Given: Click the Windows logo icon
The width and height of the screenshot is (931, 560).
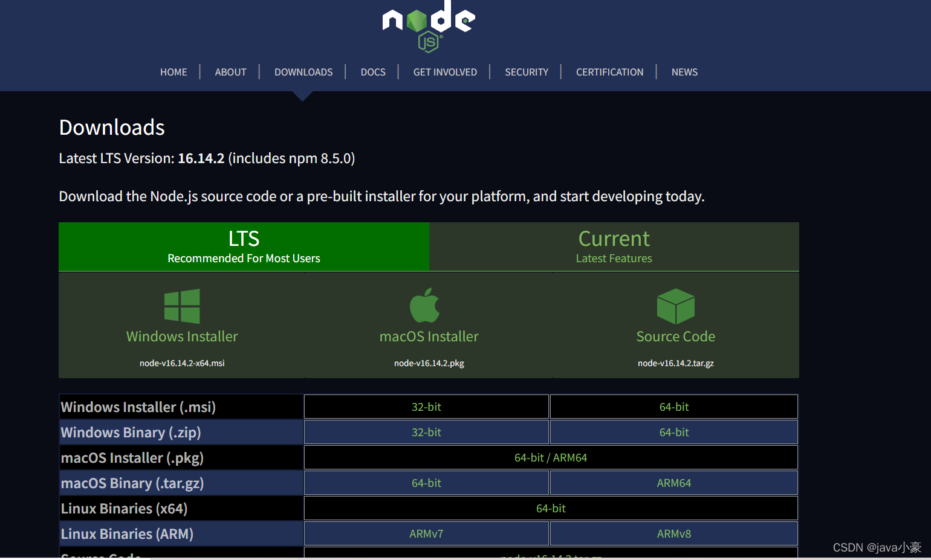Looking at the screenshot, I should pos(182,306).
